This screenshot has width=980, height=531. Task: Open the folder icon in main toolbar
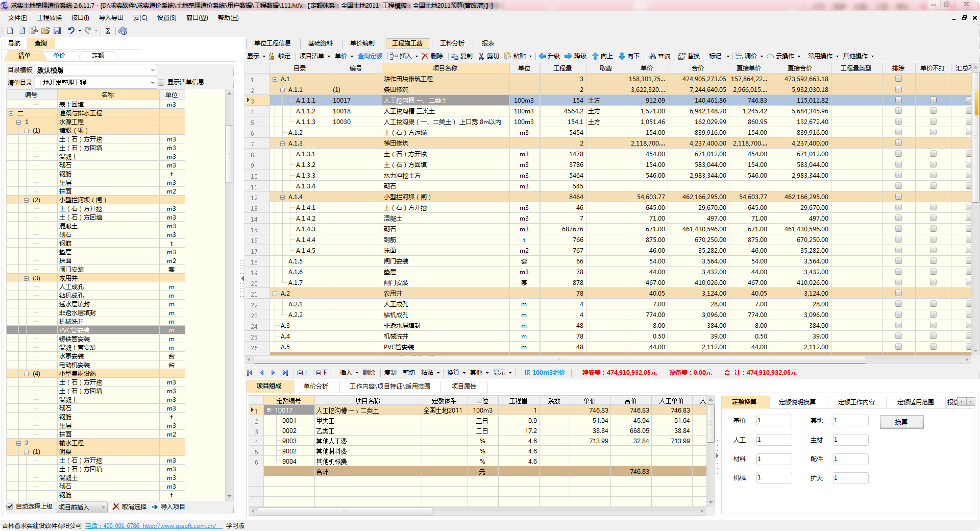[45, 31]
